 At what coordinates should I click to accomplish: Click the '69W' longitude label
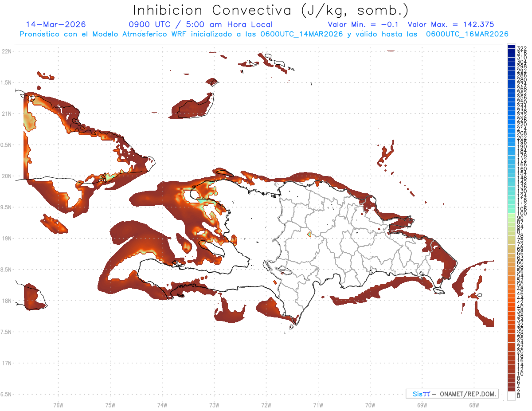pyautogui.click(x=422, y=405)
